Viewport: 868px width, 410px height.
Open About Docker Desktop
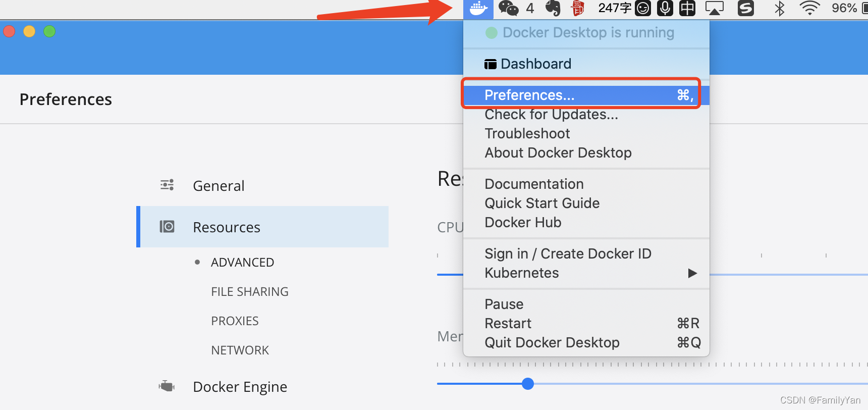[586, 153]
